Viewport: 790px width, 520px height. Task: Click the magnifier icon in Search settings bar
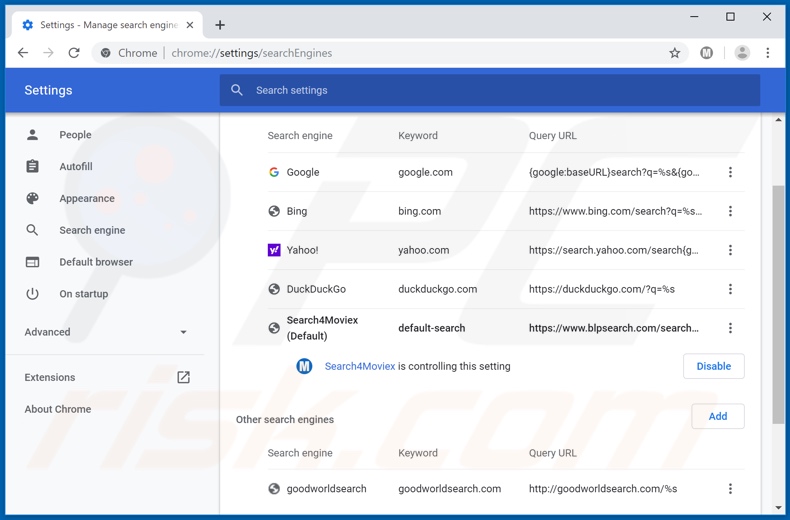point(237,90)
